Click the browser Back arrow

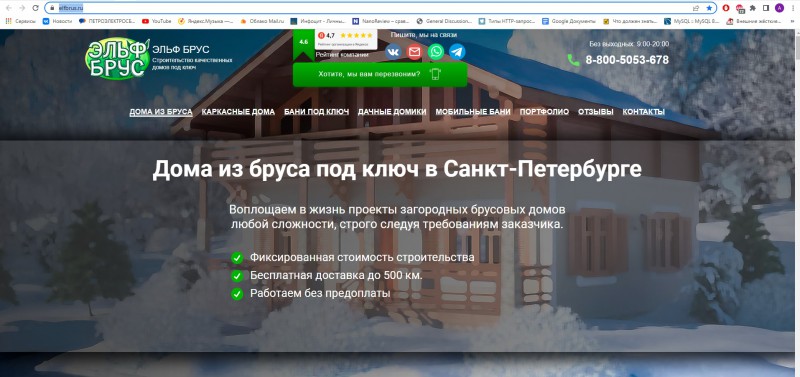(x=8, y=8)
